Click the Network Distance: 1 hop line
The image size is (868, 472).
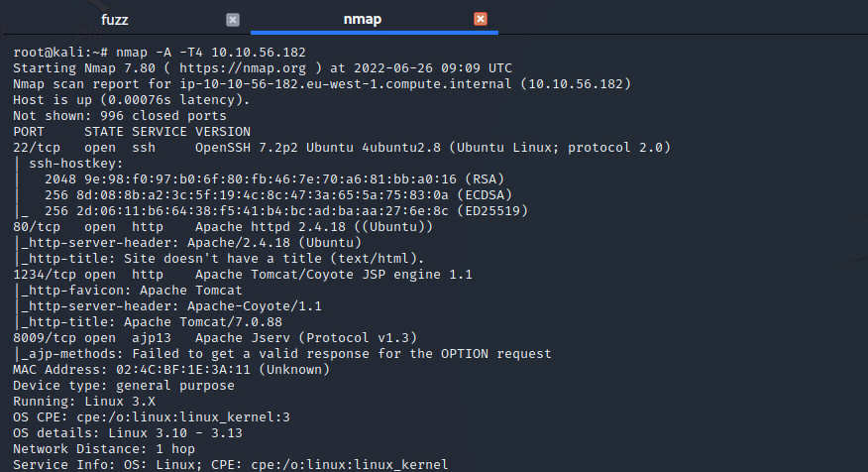point(104,449)
